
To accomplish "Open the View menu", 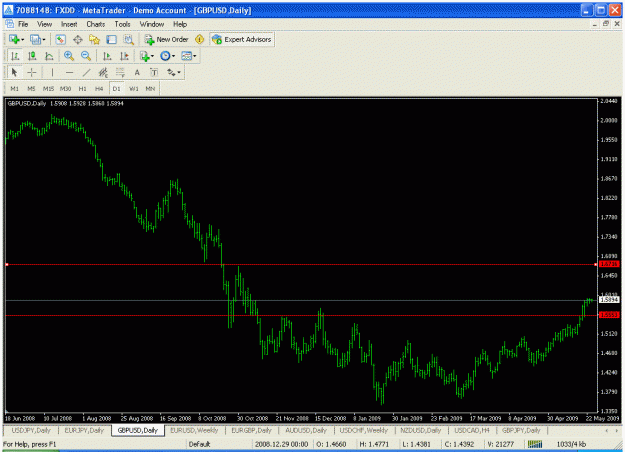I will [45, 24].
